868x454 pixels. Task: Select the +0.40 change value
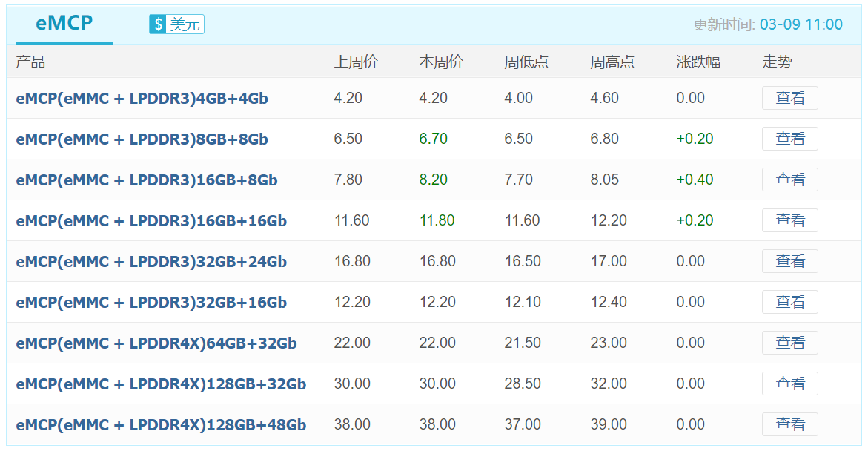tap(695, 180)
